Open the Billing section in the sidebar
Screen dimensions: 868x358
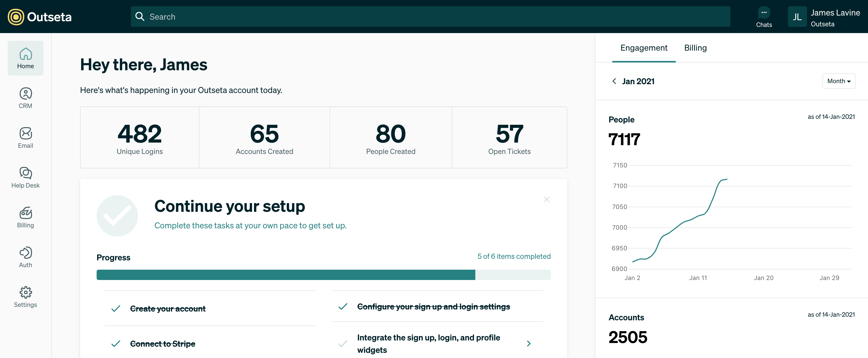point(25,217)
